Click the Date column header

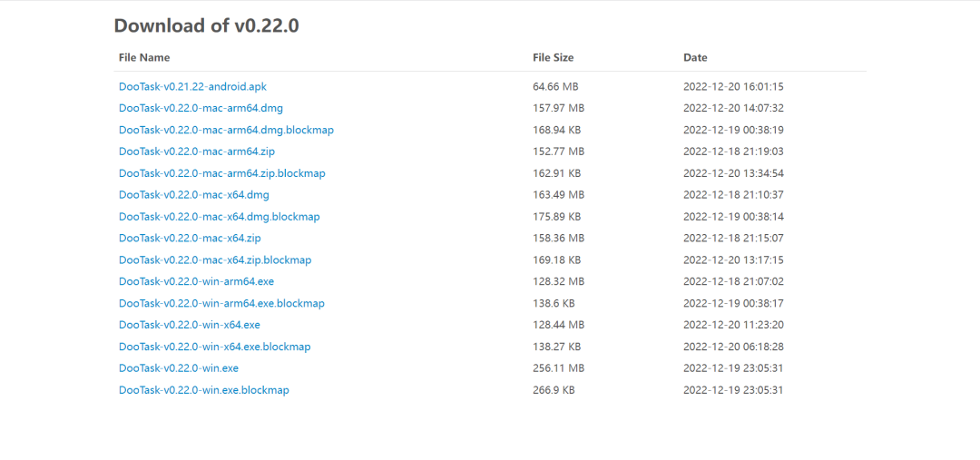(x=695, y=58)
